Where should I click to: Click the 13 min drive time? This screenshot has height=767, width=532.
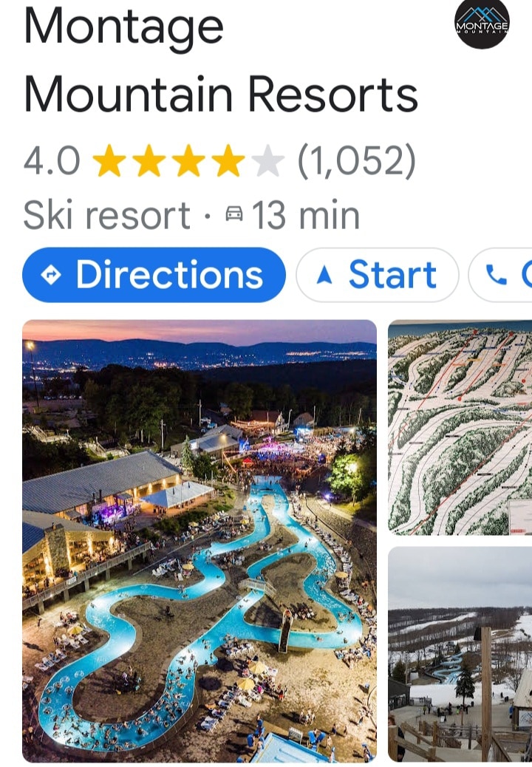pos(306,214)
